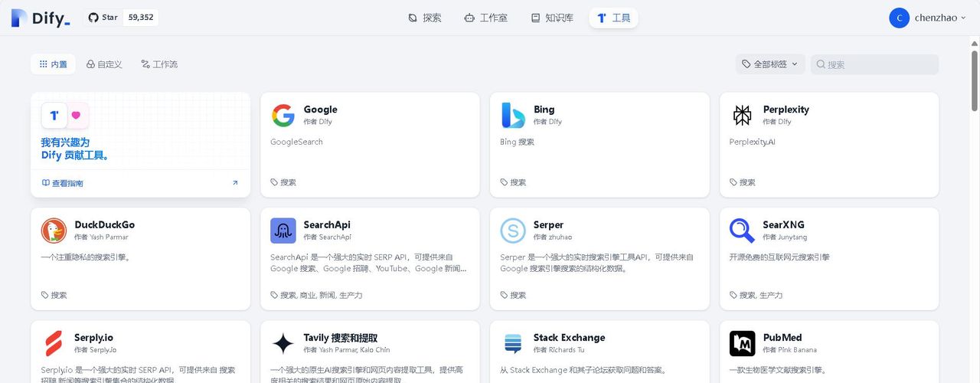Click the 查看指南 link
This screenshot has height=383, width=980.
point(63,183)
